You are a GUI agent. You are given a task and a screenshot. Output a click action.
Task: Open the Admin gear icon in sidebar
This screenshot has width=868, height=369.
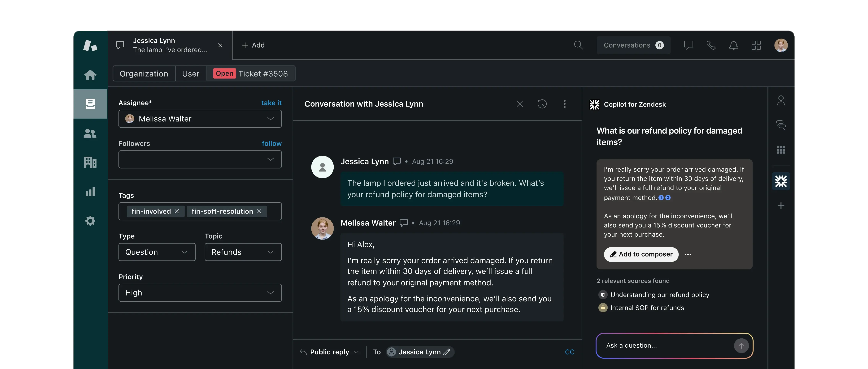coord(90,221)
